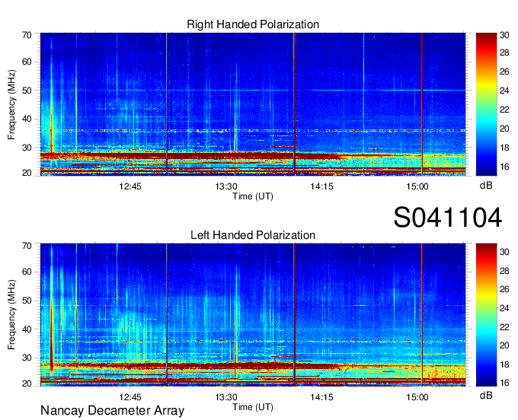The image size is (518, 420).
Task: Click the '20' frequency tick on top plot
Action: (27, 173)
